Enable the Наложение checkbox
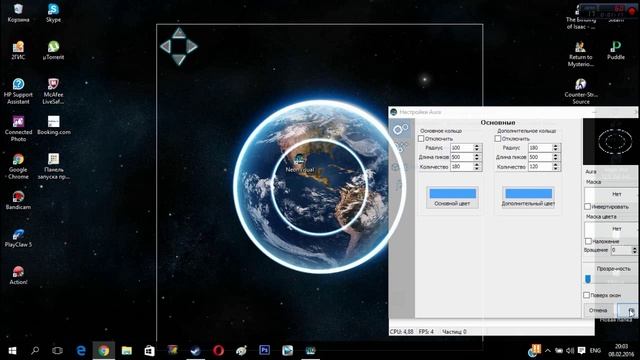The image size is (640, 360). click(x=588, y=241)
